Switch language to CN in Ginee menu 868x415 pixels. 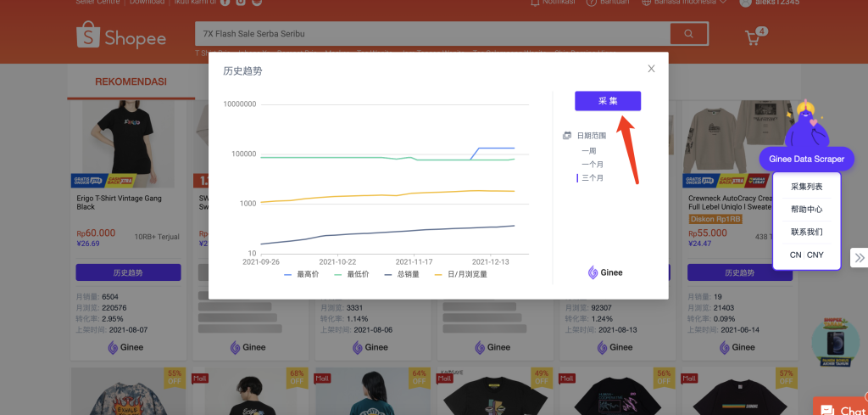(x=795, y=255)
